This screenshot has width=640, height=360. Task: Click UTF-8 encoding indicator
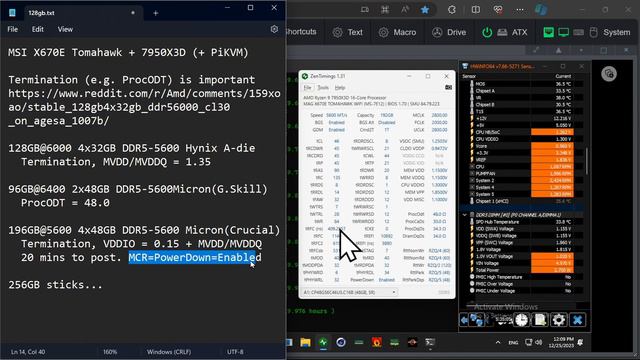(235, 351)
